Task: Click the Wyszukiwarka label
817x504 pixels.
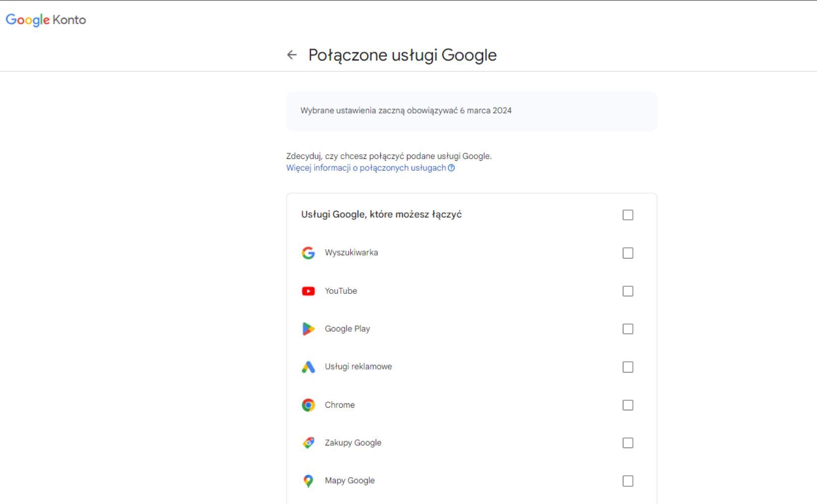Action: 351,253
